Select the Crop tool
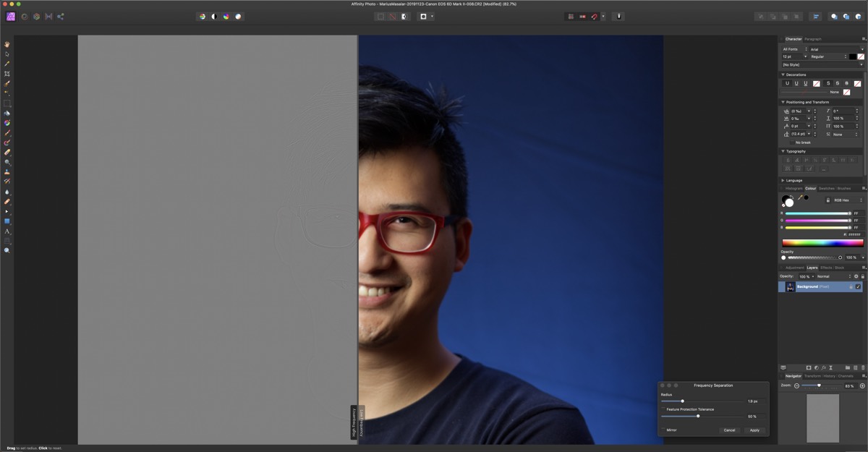Image resolution: width=868 pixels, height=452 pixels. pos(7,74)
